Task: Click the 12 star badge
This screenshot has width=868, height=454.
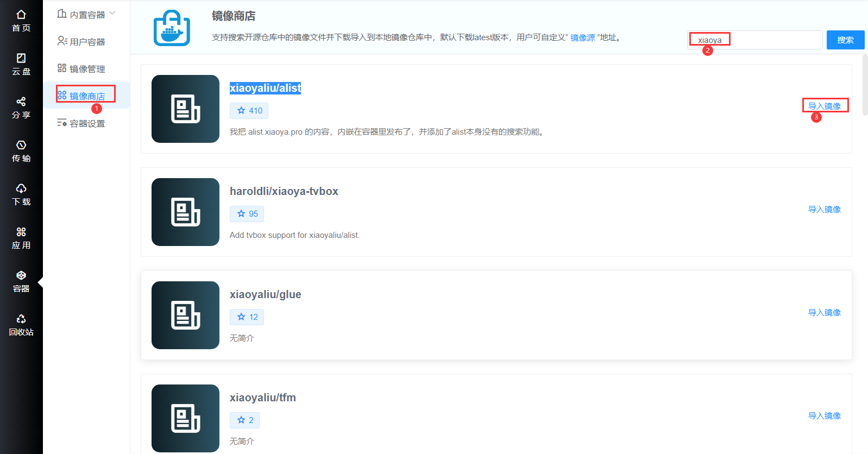Action: 247,317
